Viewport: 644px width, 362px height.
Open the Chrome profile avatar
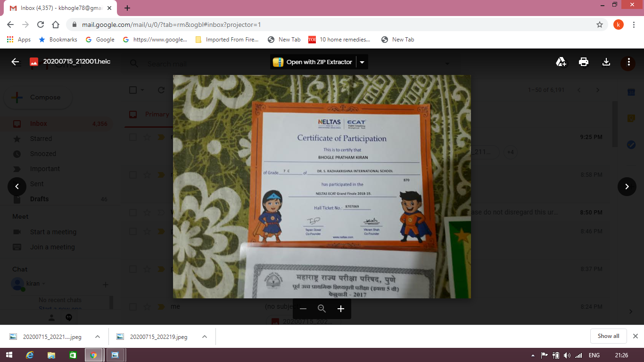click(x=619, y=25)
